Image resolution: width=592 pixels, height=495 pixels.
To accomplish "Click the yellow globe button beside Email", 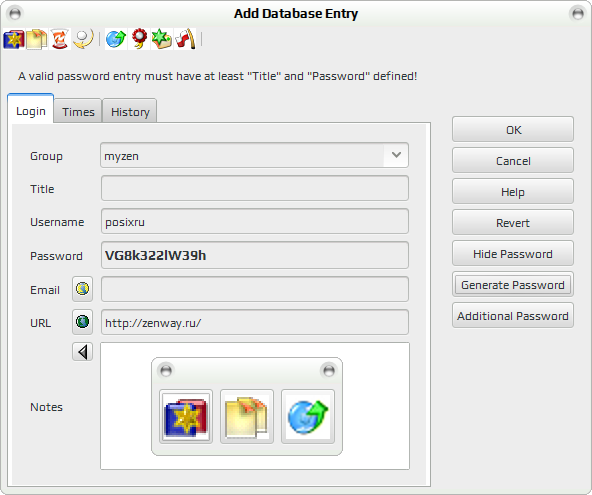I will tap(82, 289).
